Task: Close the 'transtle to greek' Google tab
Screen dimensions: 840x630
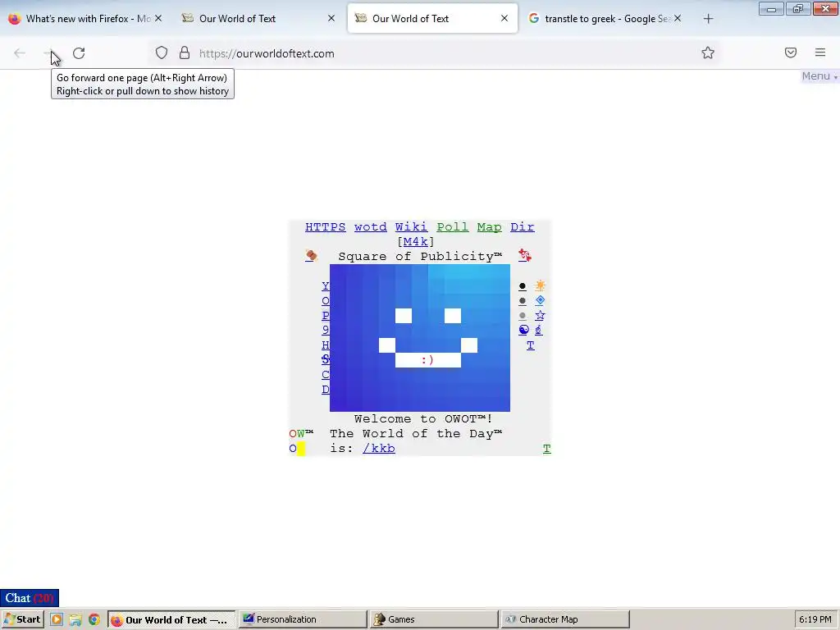Action: (678, 18)
